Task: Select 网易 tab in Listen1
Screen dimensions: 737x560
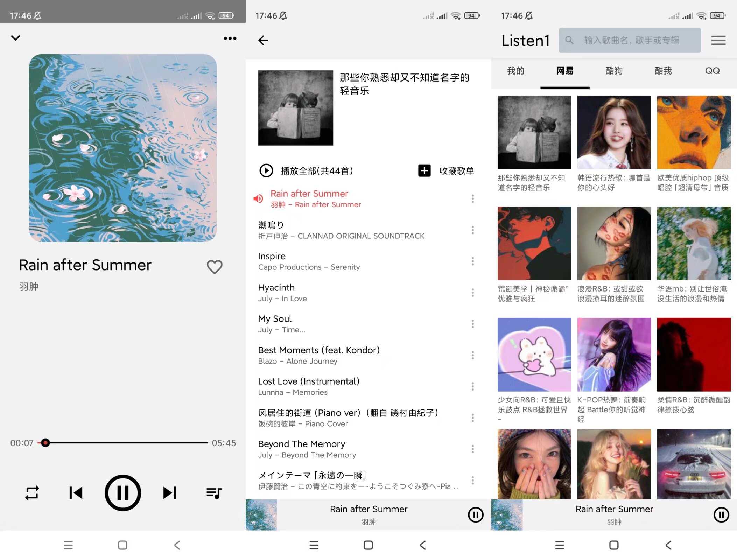Action: pos(565,71)
